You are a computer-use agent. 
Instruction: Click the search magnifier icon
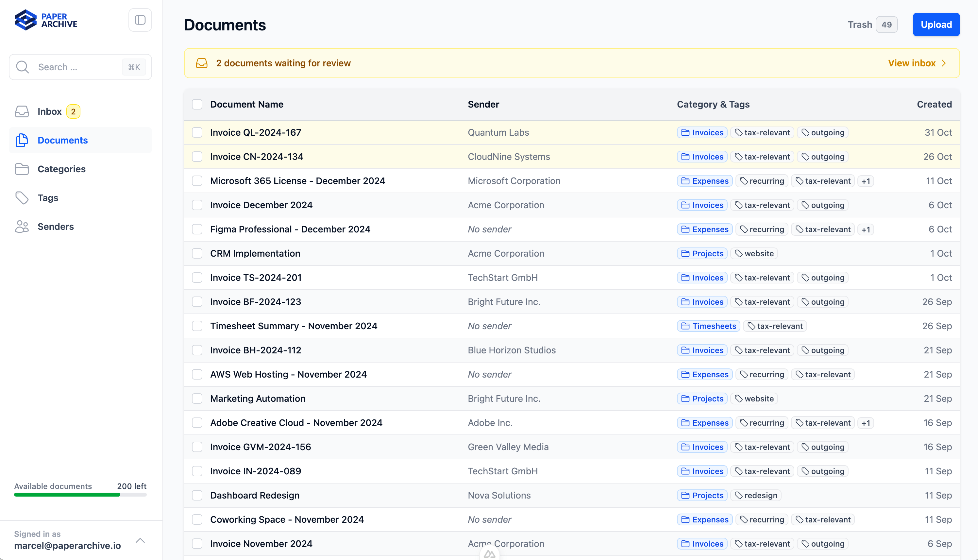[22, 67]
